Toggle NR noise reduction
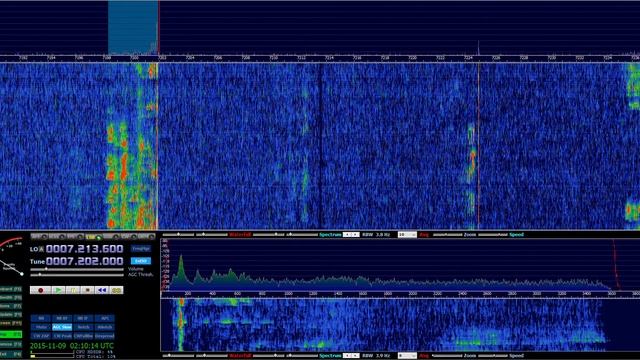The width and height of the screenshot is (640, 360). [41, 318]
